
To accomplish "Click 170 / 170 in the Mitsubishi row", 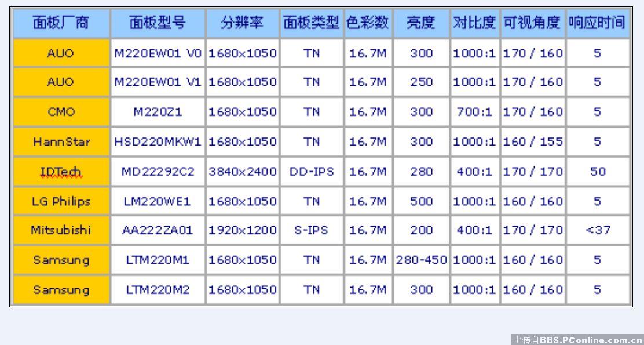I will (533, 230).
